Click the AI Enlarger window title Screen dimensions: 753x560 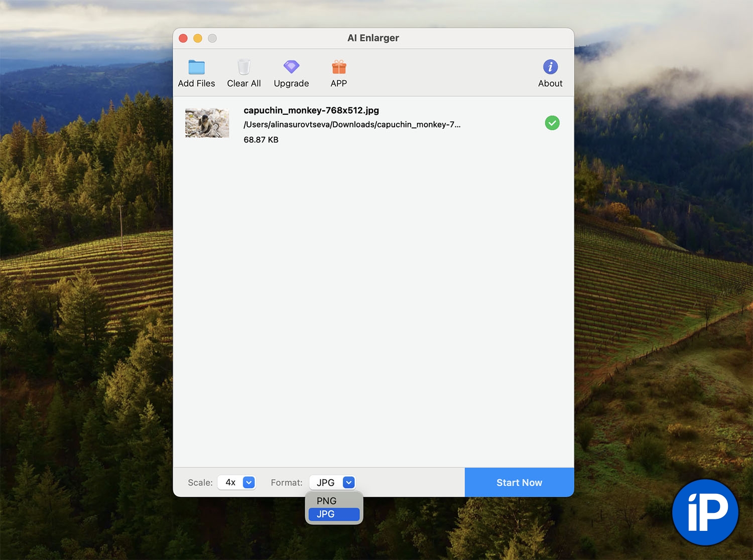(373, 38)
